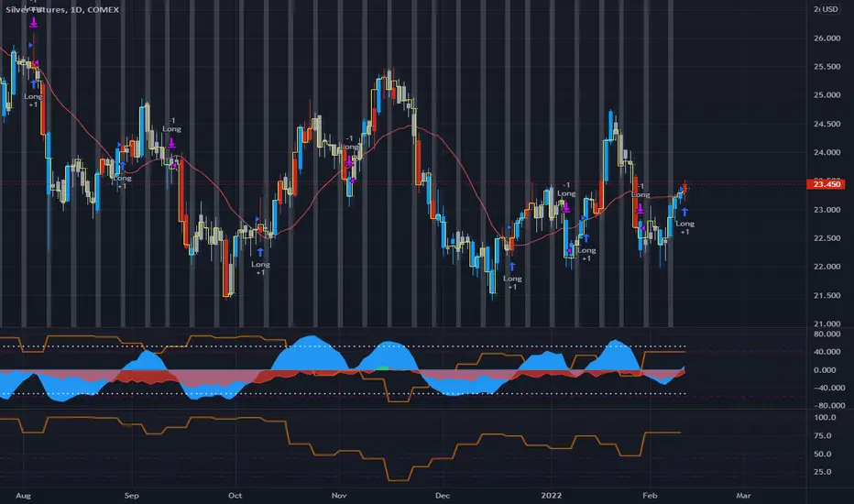
Task: Select the Long +1 entry marker in February
Action: tap(684, 222)
